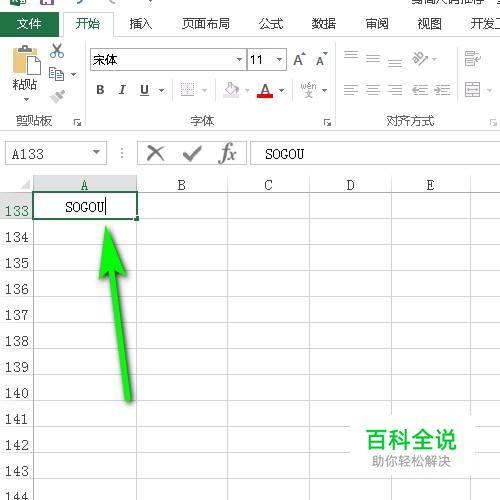
Task: Click the Wrap Text icon
Action: tap(473, 59)
